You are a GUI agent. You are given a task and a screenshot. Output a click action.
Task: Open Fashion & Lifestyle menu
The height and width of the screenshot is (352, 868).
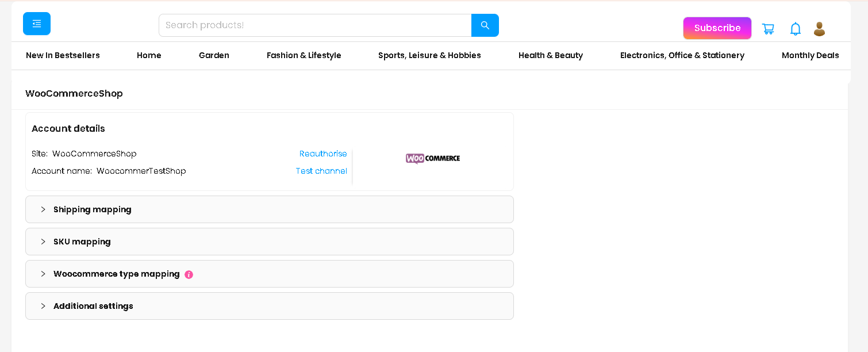click(304, 55)
